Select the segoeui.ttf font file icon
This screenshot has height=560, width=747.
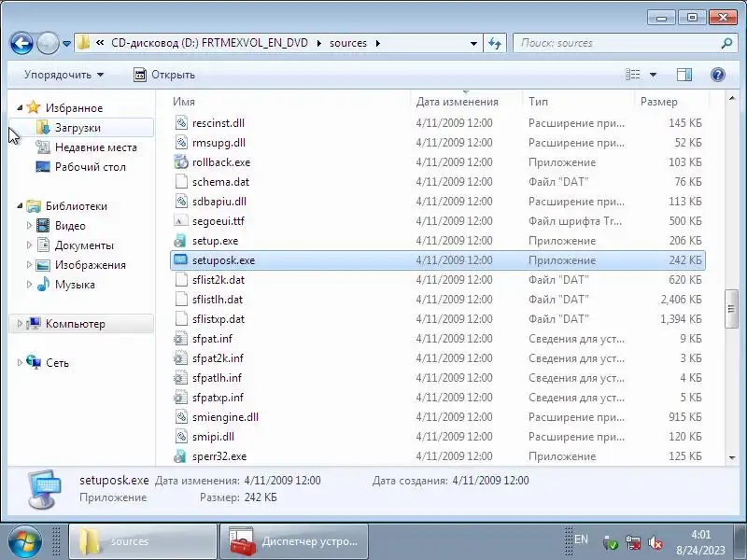(x=181, y=221)
